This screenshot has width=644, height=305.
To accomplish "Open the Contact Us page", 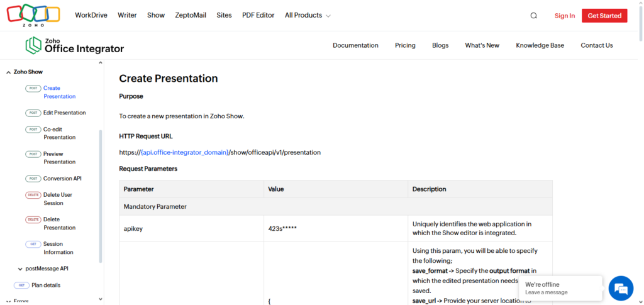I will coord(597,45).
